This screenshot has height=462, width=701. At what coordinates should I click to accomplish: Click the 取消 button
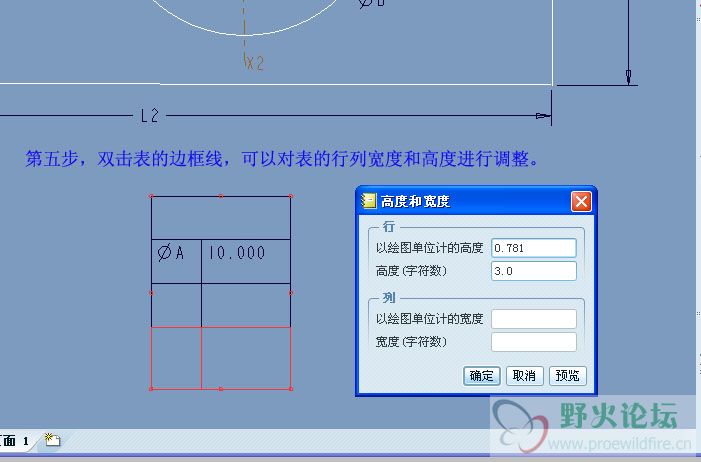pos(524,376)
